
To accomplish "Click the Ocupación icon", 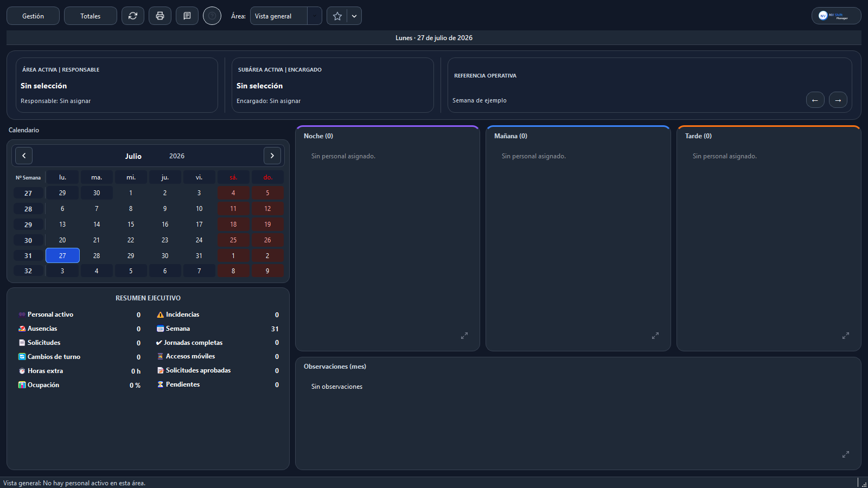I will 22,385.
